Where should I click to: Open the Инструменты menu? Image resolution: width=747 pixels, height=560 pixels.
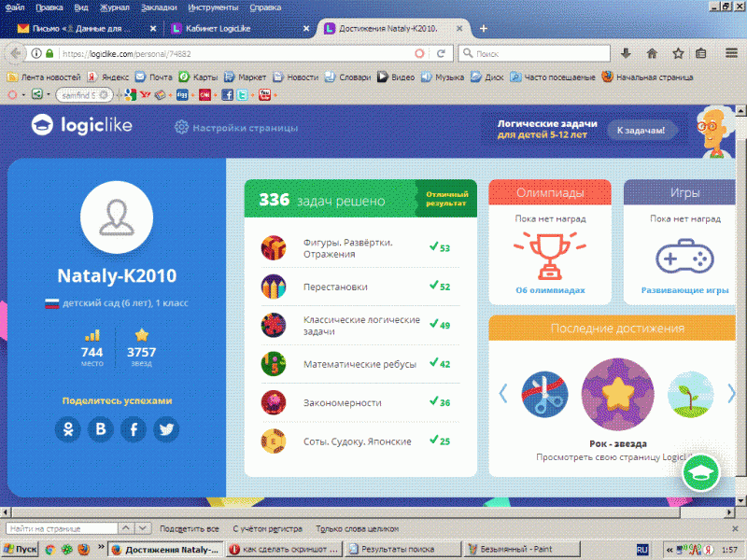point(213,7)
